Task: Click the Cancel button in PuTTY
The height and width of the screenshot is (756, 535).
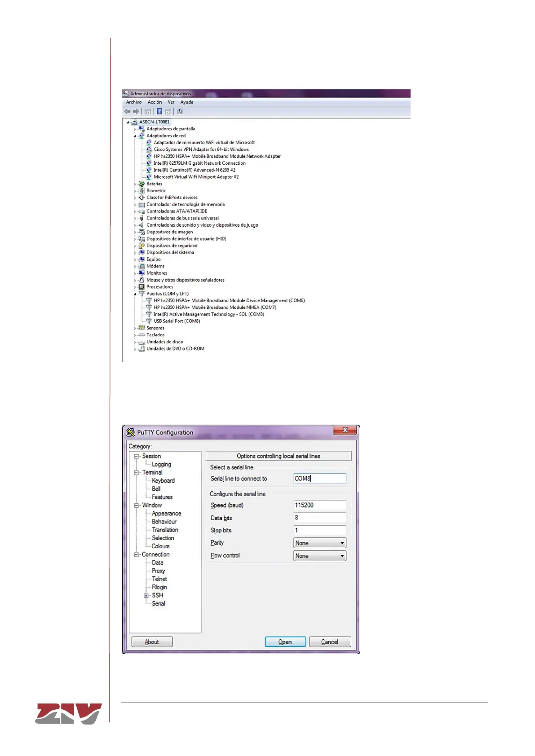Action: (x=330, y=642)
